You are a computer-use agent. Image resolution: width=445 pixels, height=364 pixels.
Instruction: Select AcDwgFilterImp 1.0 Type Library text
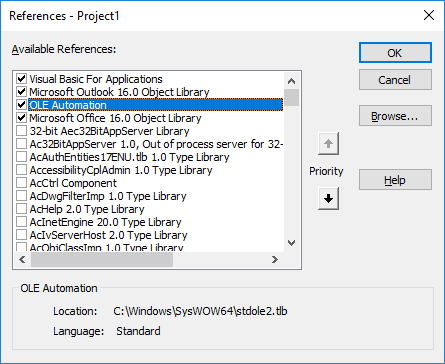pos(108,196)
